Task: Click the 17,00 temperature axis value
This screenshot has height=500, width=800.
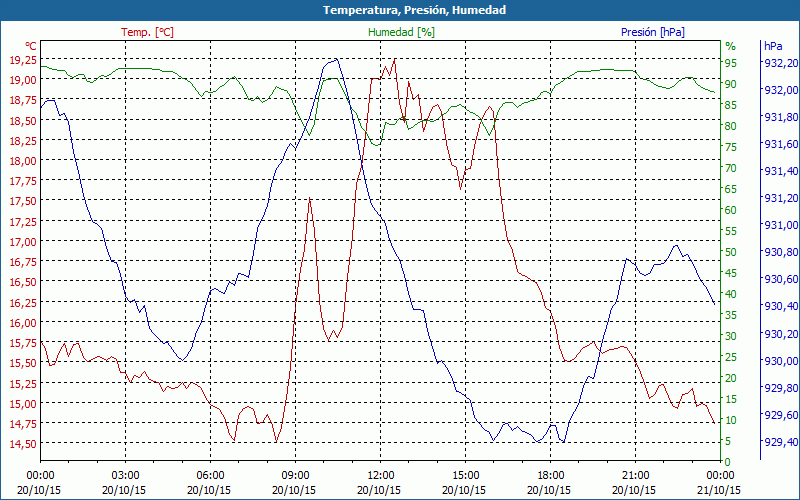Action: point(23,241)
